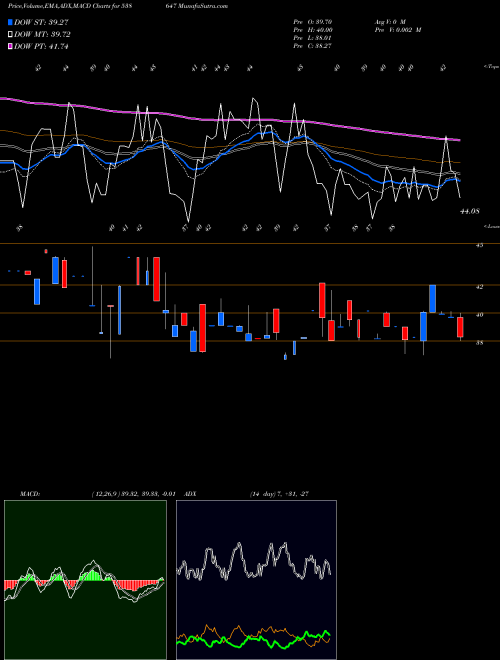
Task: Click the 'MACD:' panel label
Action: pyautogui.click(x=30, y=494)
